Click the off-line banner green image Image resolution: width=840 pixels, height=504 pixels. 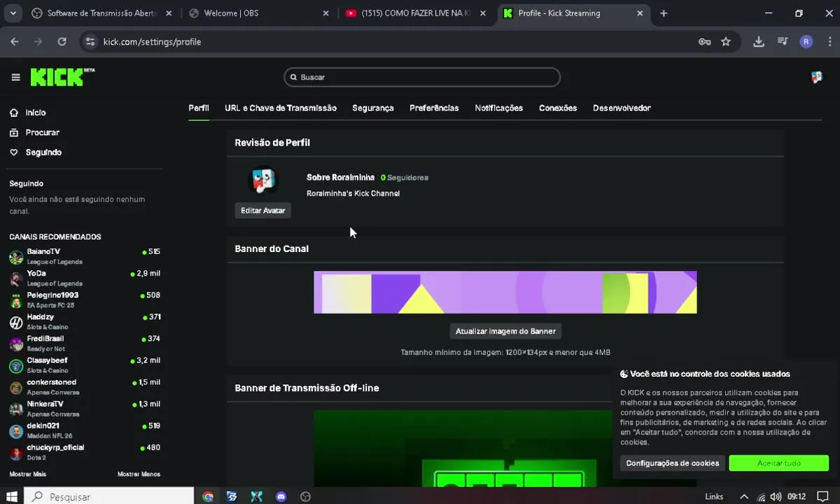[x=505, y=449]
